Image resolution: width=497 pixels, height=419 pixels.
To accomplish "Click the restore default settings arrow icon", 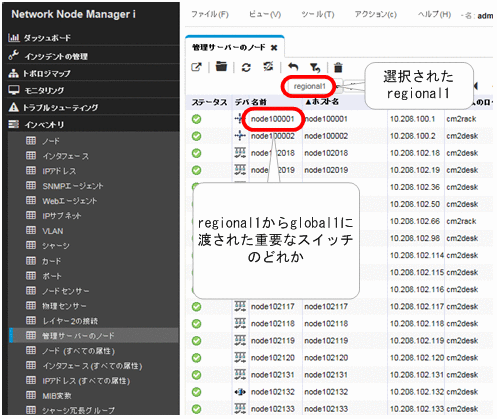I will point(293,67).
